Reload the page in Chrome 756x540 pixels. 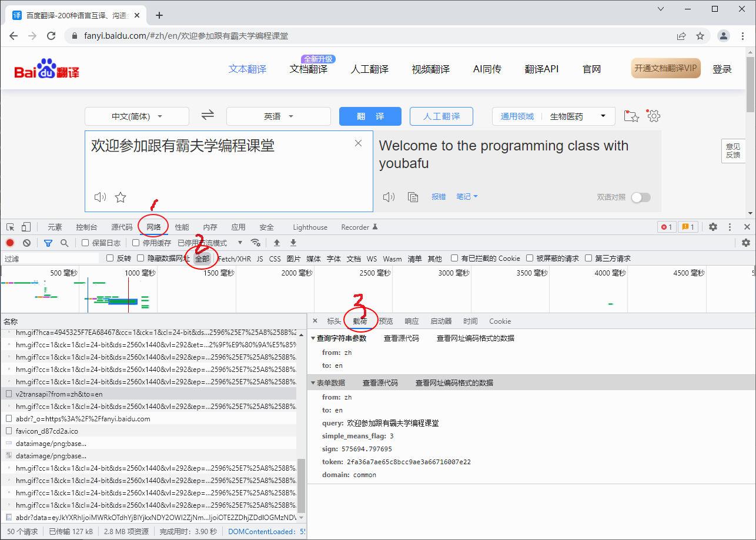pyautogui.click(x=51, y=36)
